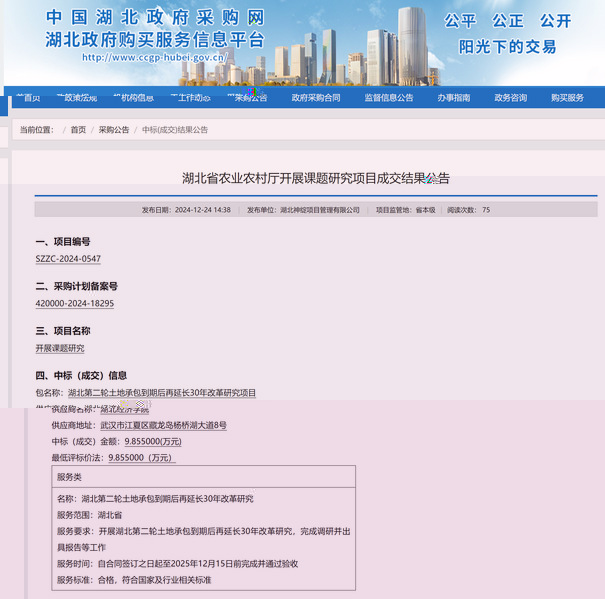The height and width of the screenshot is (599, 605).
Task: Click the 首页 breadcrumb link
Action: [78, 130]
